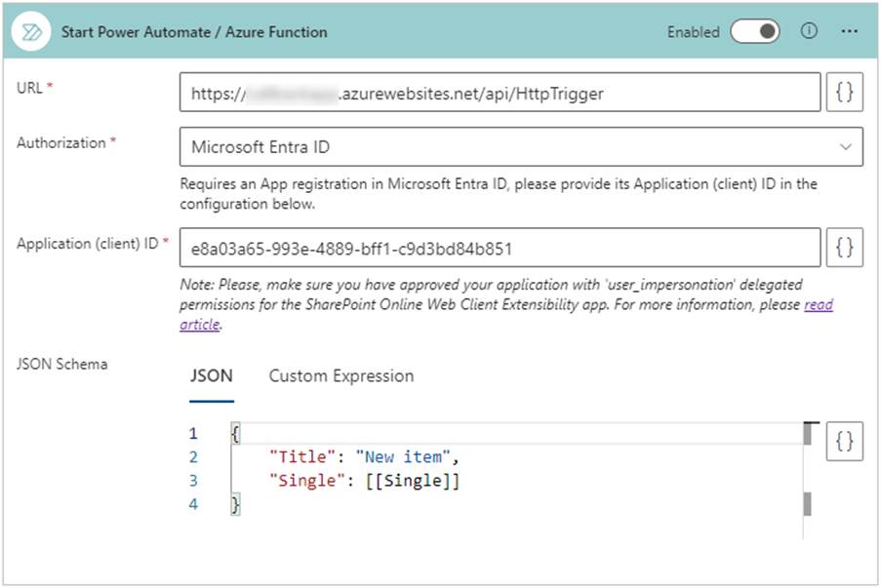The width and height of the screenshot is (881, 588).
Task: Click the "New item" string value
Action: tap(403, 456)
